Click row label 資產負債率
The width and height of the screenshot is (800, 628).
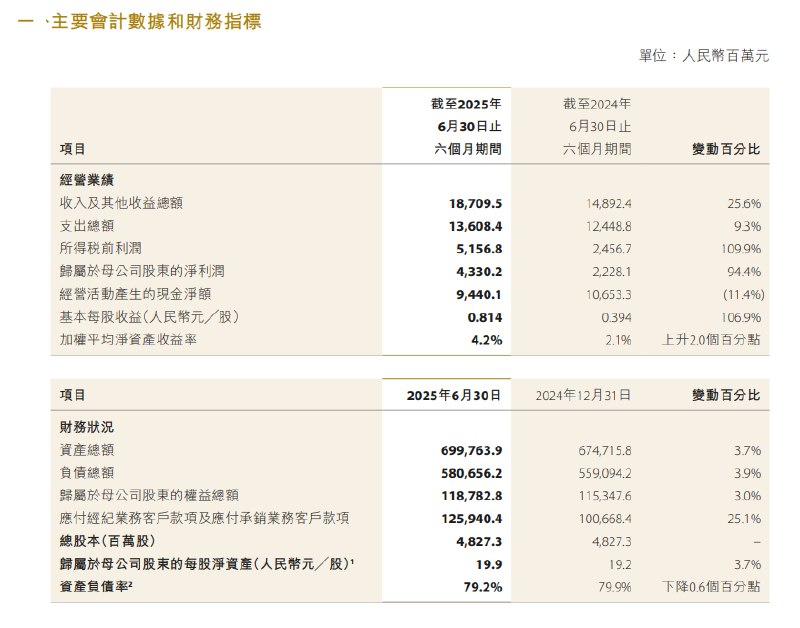click(x=96, y=586)
